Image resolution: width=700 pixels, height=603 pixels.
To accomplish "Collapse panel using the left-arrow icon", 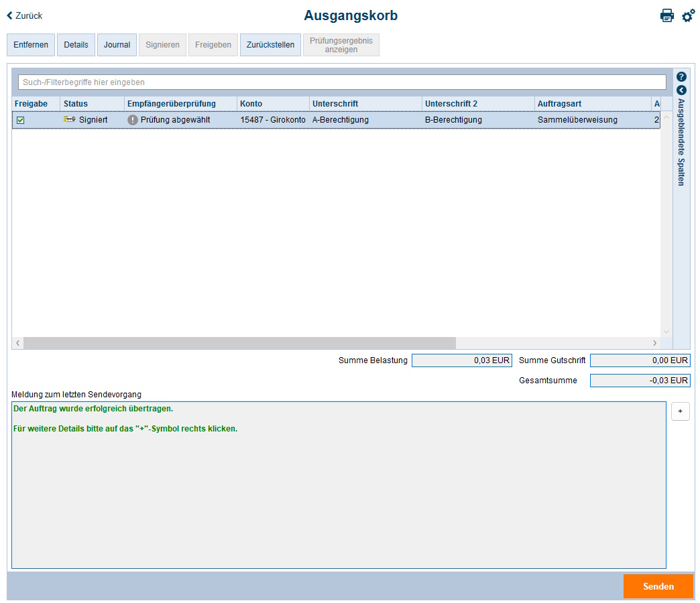I will (681, 89).
